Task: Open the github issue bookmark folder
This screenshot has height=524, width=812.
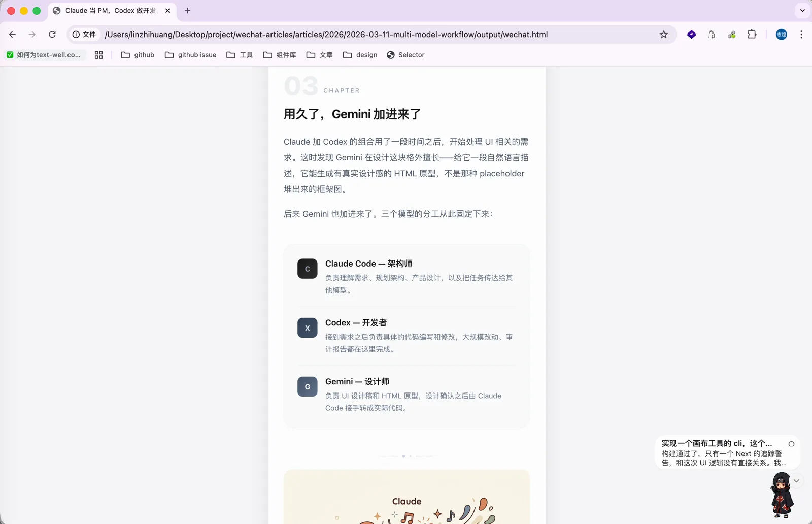Action: point(191,55)
